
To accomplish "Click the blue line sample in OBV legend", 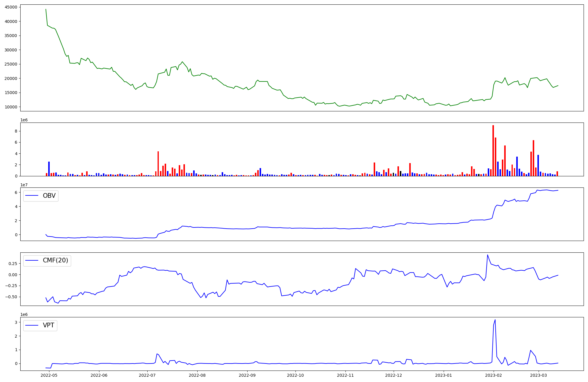I will [32, 196].
